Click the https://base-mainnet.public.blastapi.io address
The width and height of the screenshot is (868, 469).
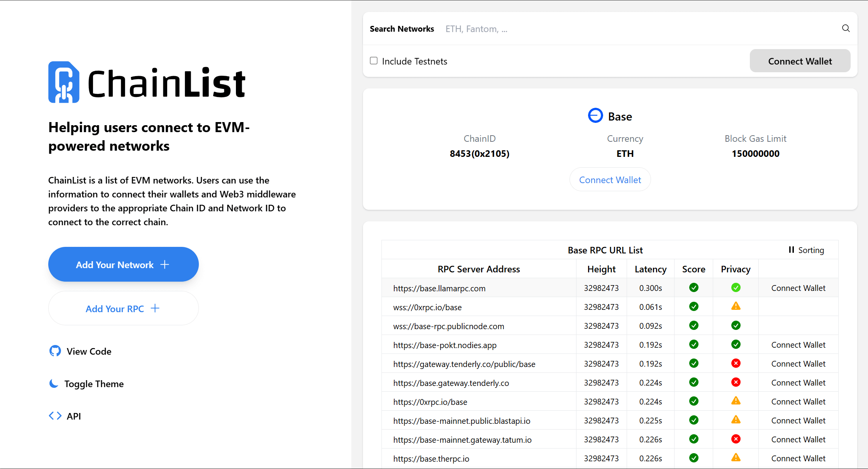coord(461,421)
